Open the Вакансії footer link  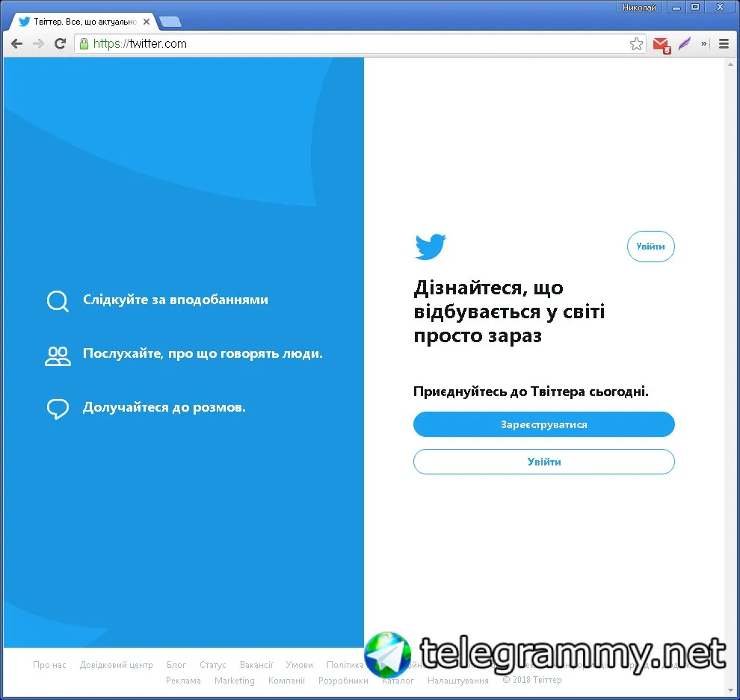pyautogui.click(x=256, y=665)
